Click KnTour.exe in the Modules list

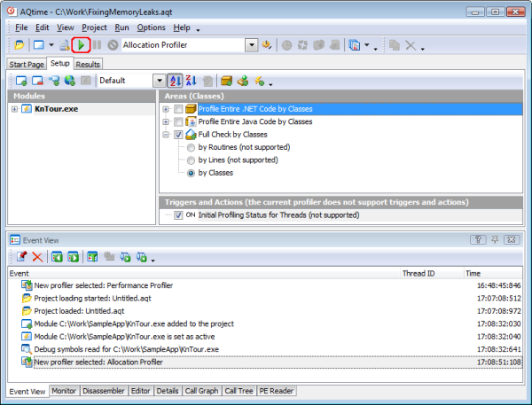pos(57,109)
